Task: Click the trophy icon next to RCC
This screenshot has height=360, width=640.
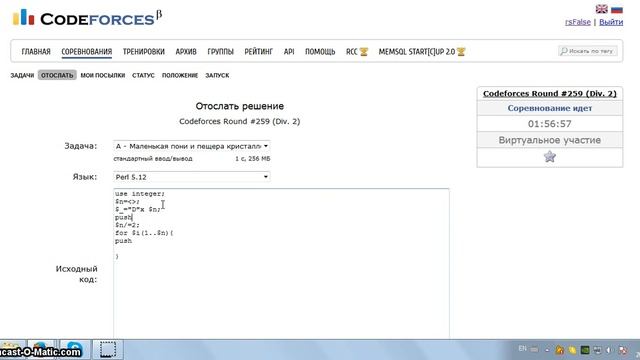Action: (x=364, y=52)
